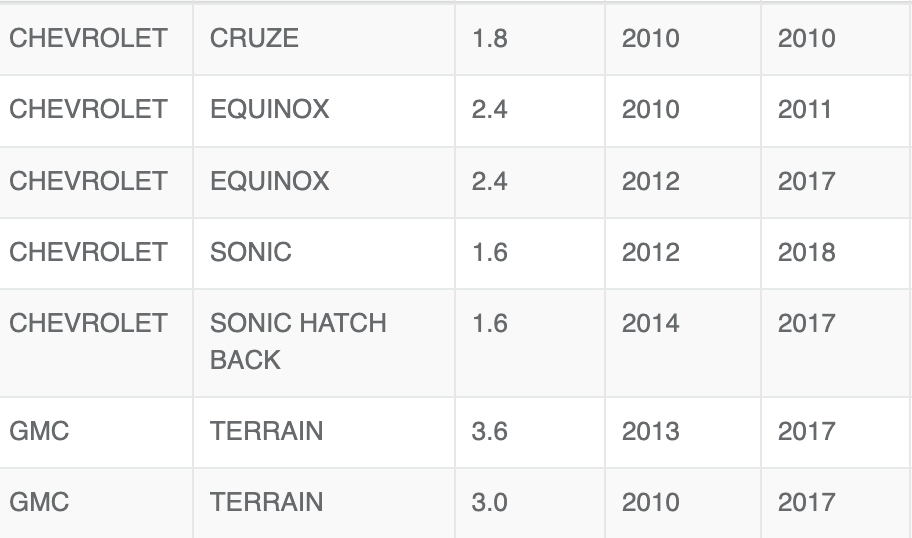Select the CRUZE model cell
The image size is (912, 538).
click(x=323, y=39)
